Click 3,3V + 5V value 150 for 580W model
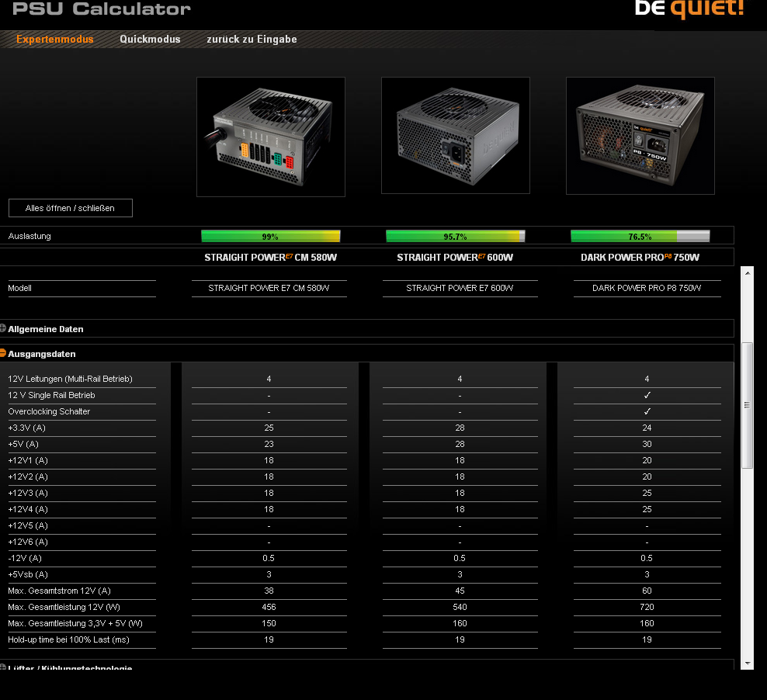The width and height of the screenshot is (767, 700). coord(269,623)
